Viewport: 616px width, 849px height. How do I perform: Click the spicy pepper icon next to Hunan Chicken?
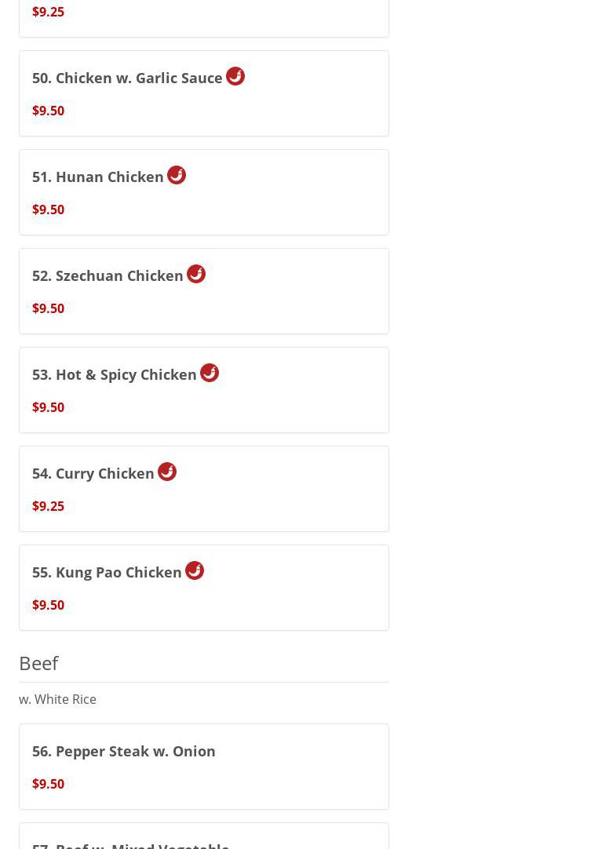[177, 175]
